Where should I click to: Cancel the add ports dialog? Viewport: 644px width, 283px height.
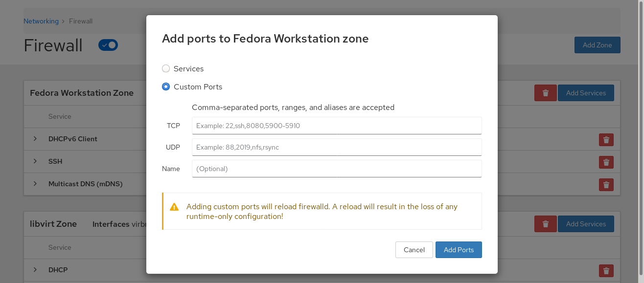(x=414, y=250)
